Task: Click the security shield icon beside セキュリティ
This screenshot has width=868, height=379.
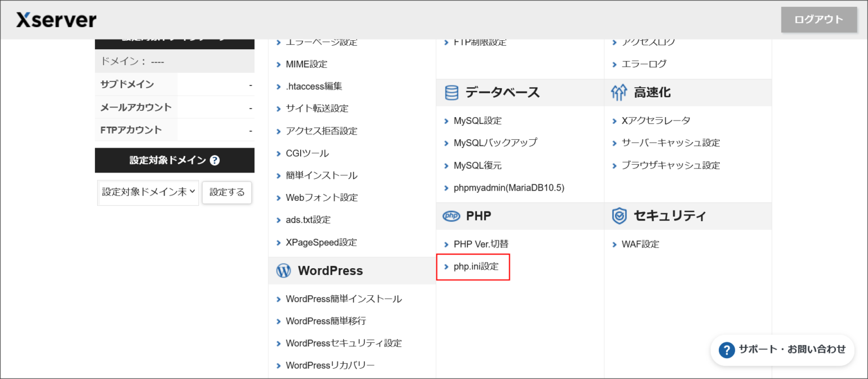Action: (618, 216)
